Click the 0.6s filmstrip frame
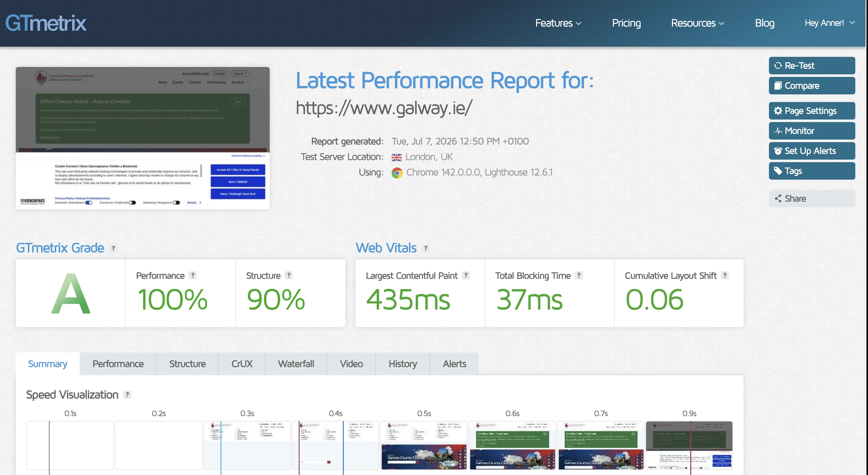The image size is (868, 475). point(512,445)
